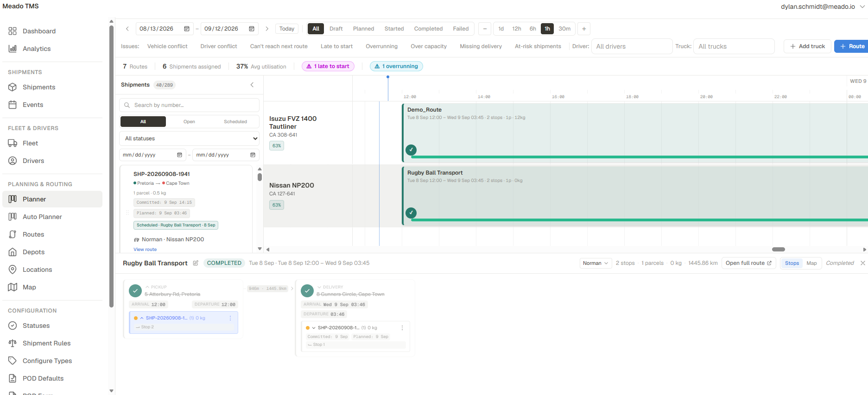This screenshot has width=868, height=395.
Task: Open Drivers person icon in sidebar
Action: pos(13,161)
